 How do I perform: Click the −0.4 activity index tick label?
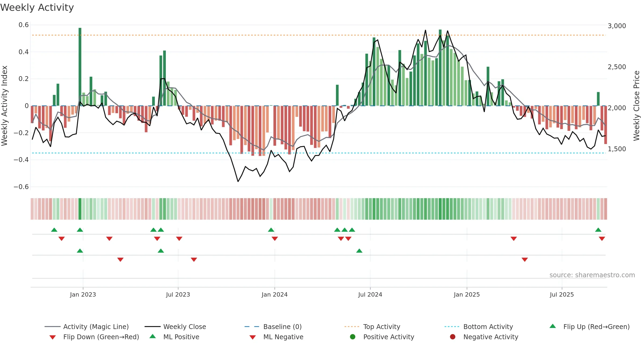[x=21, y=160]
